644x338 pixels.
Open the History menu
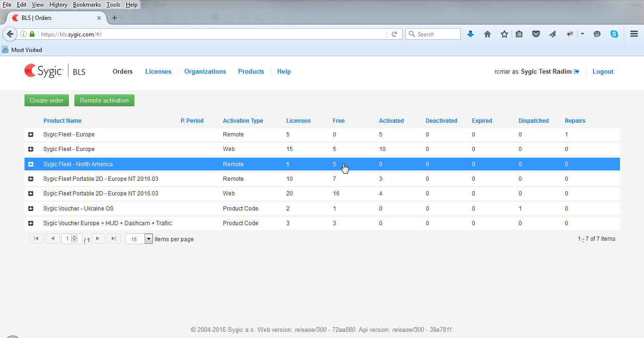(58, 5)
